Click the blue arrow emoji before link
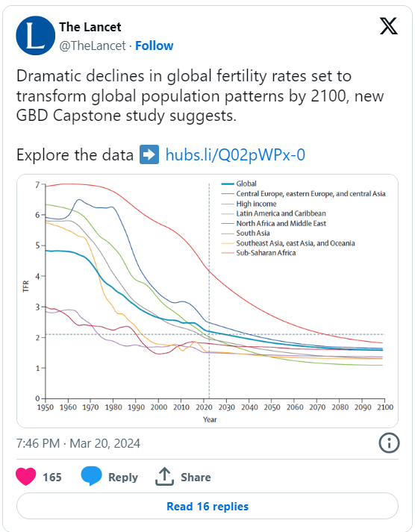 pos(149,154)
